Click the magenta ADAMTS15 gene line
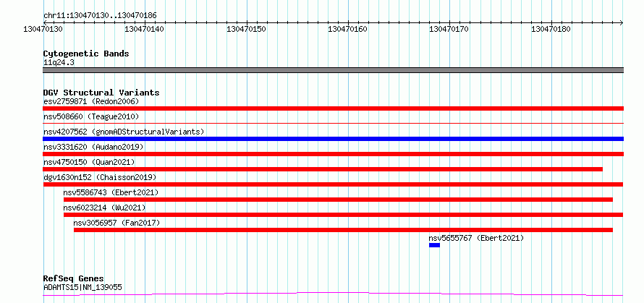Viewport: 644px width, 303px height. point(333,294)
